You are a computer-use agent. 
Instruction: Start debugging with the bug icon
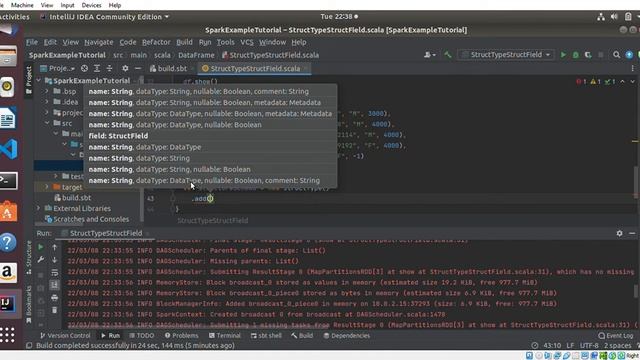(576, 55)
